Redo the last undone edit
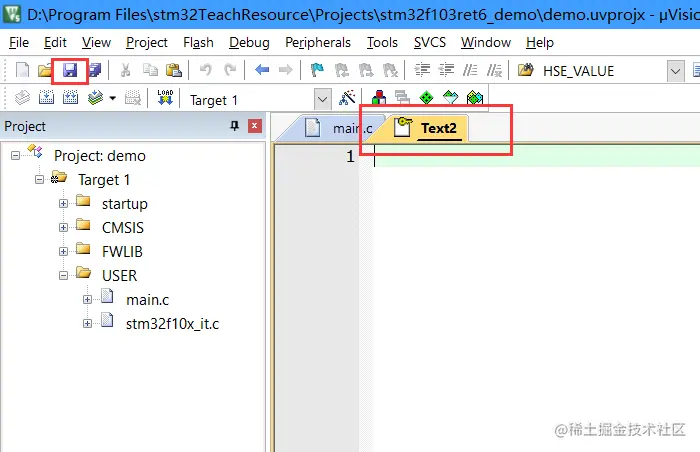 (230, 70)
